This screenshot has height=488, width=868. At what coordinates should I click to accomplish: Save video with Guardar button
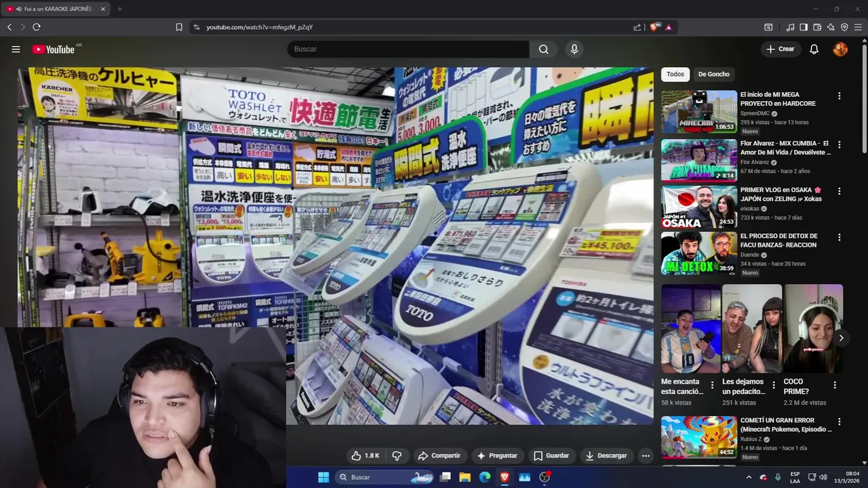[551, 455]
